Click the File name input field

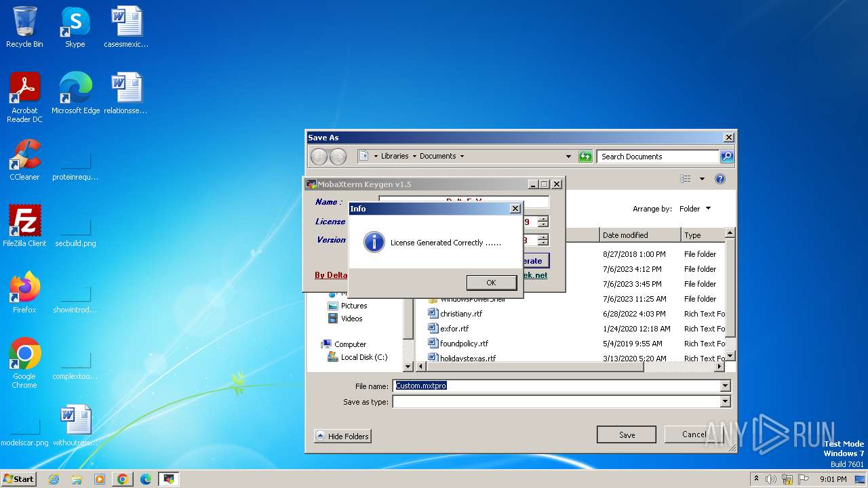point(556,386)
